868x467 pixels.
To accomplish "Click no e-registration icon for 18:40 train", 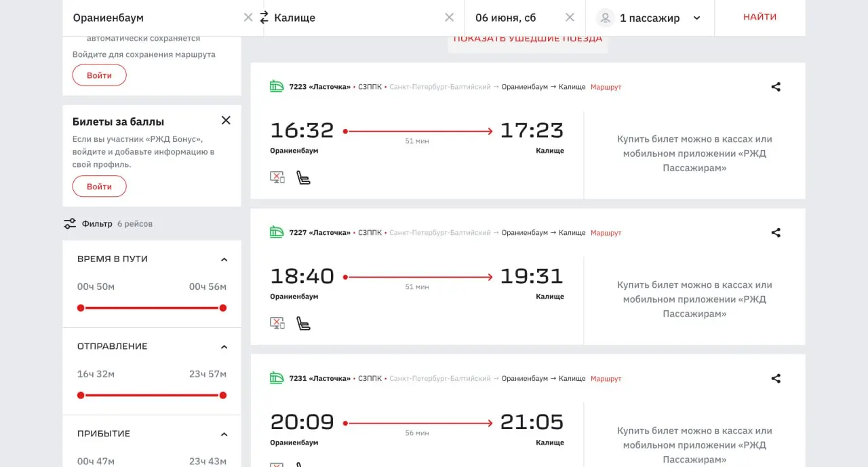I will [277, 324].
